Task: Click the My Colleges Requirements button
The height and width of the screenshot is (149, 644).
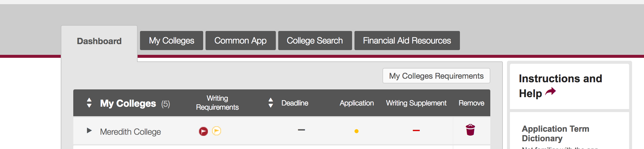Action: pos(436,76)
